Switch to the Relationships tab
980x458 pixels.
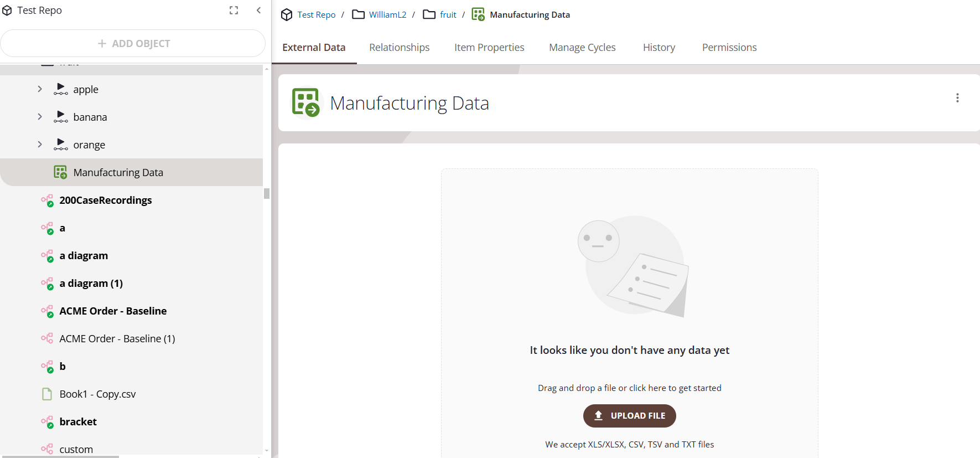click(399, 48)
